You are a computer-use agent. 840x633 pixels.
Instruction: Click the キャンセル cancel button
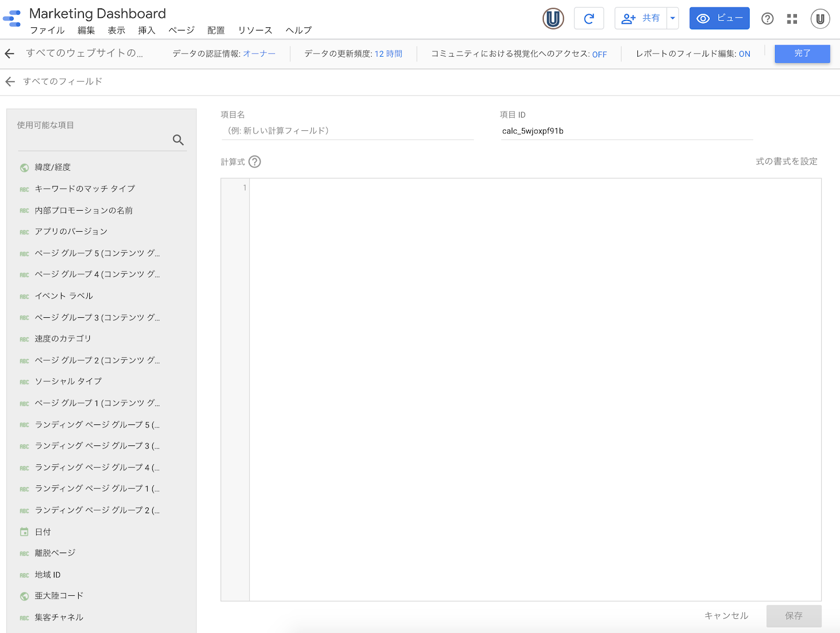point(726,616)
